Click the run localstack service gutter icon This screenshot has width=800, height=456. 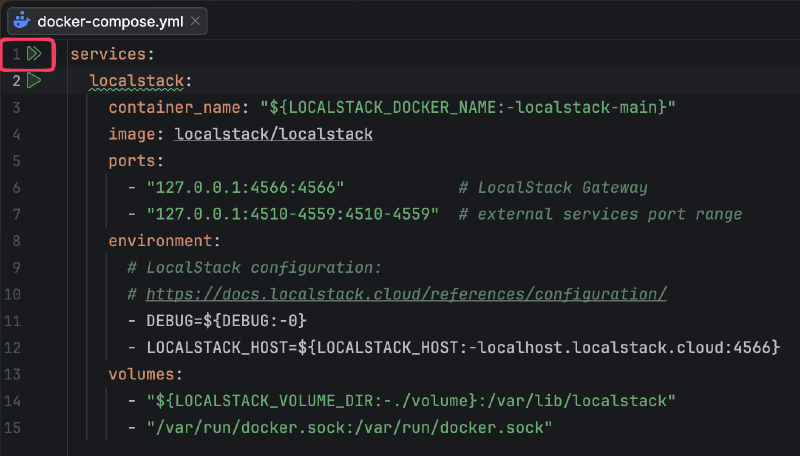coord(34,80)
